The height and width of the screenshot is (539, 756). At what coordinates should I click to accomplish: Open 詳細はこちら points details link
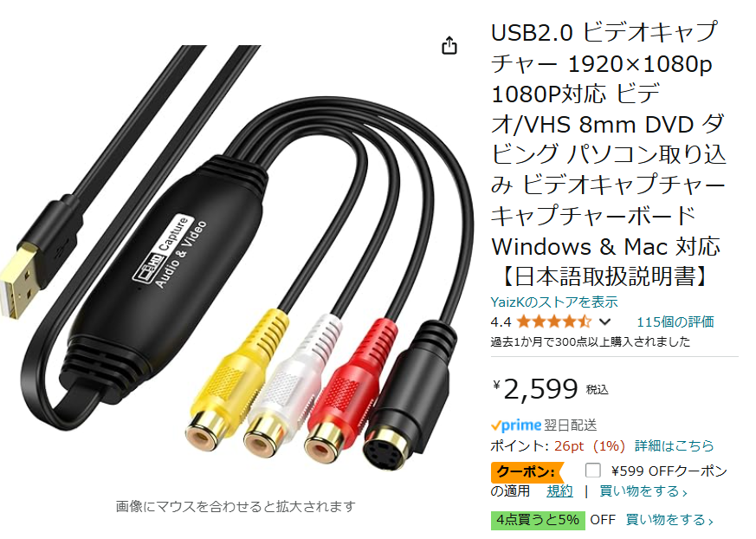[674, 445]
